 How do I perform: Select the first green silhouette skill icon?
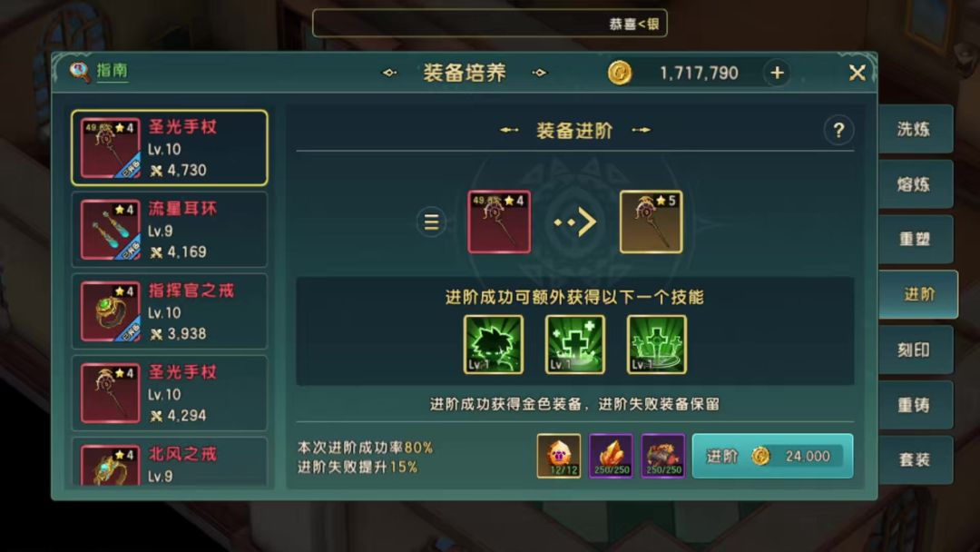(x=493, y=344)
